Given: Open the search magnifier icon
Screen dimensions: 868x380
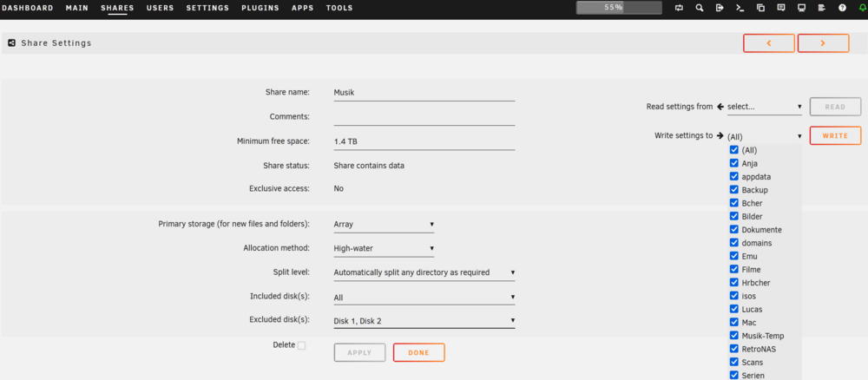Looking at the screenshot, I should pyautogui.click(x=700, y=8).
